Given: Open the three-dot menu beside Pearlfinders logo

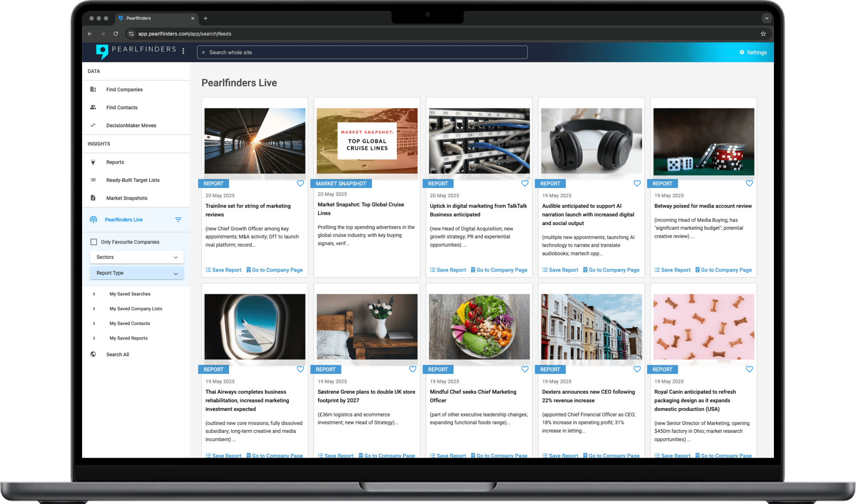Looking at the screenshot, I should click(183, 51).
